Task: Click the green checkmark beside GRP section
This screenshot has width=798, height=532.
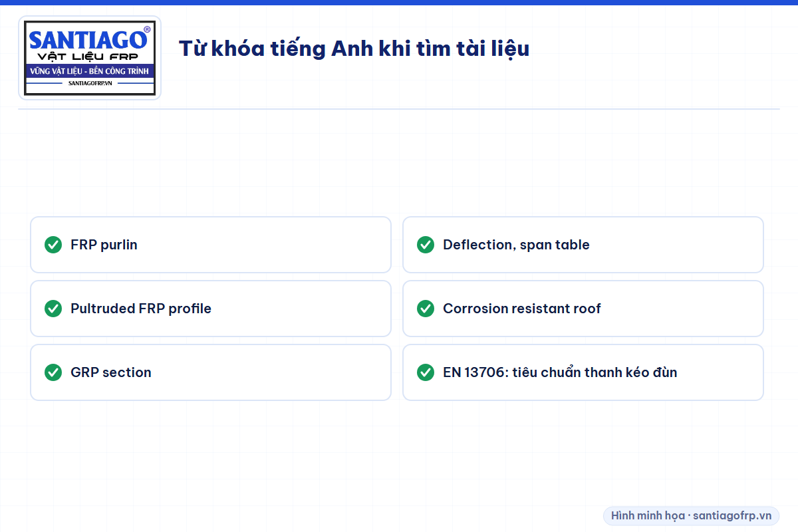Action: coord(53,372)
